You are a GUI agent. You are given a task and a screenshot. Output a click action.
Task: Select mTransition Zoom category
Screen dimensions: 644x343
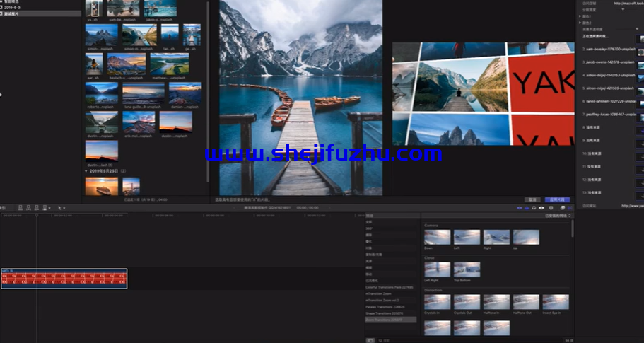point(390,293)
